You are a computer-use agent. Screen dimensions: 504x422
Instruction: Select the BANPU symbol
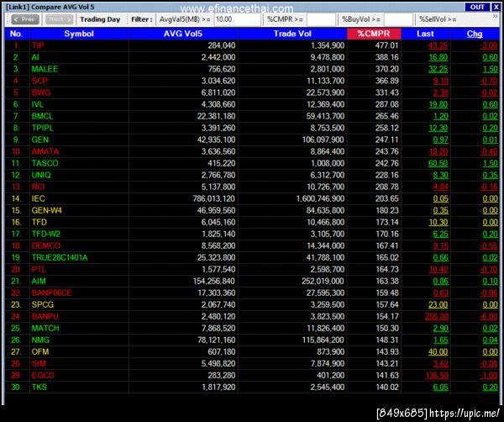[x=45, y=317]
